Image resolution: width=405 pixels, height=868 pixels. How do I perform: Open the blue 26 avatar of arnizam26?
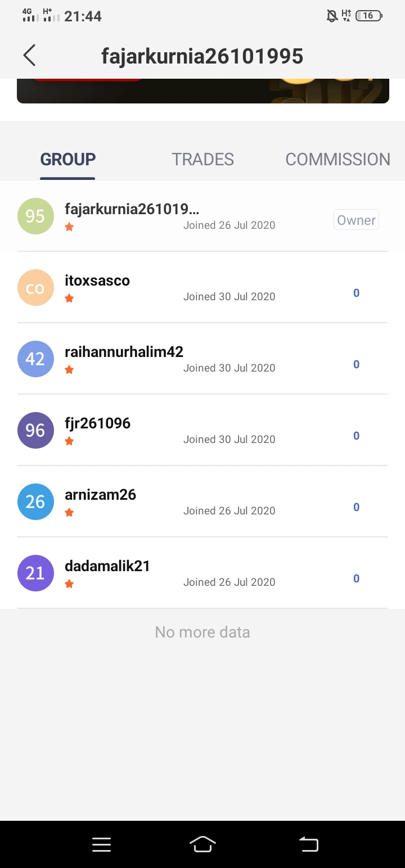pyautogui.click(x=35, y=501)
